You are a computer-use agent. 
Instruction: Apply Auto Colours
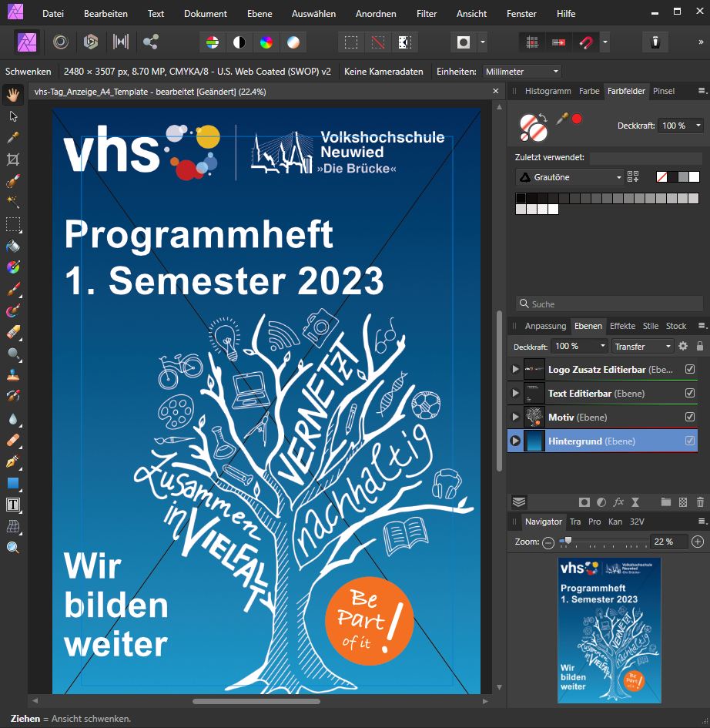tap(266, 42)
